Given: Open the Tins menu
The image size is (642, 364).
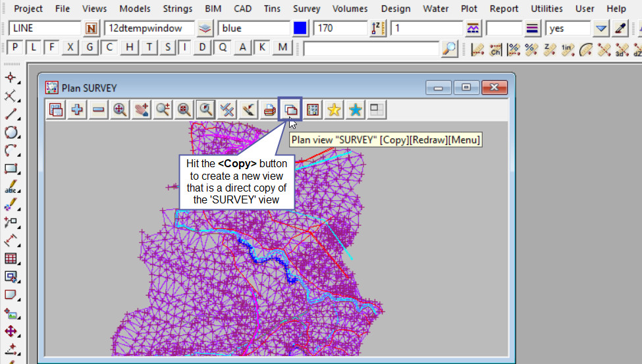Looking at the screenshot, I should click(x=271, y=9).
